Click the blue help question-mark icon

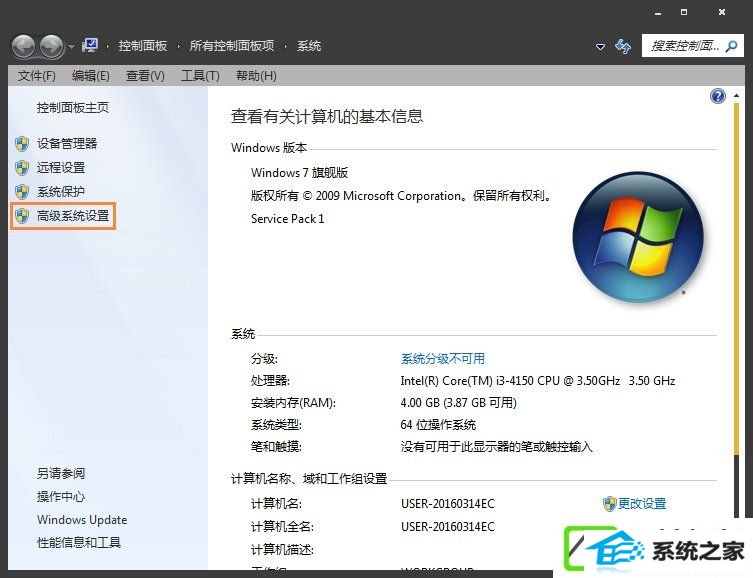[717, 96]
